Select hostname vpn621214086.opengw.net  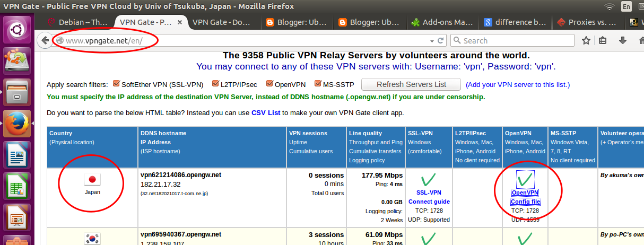click(181, 174)
